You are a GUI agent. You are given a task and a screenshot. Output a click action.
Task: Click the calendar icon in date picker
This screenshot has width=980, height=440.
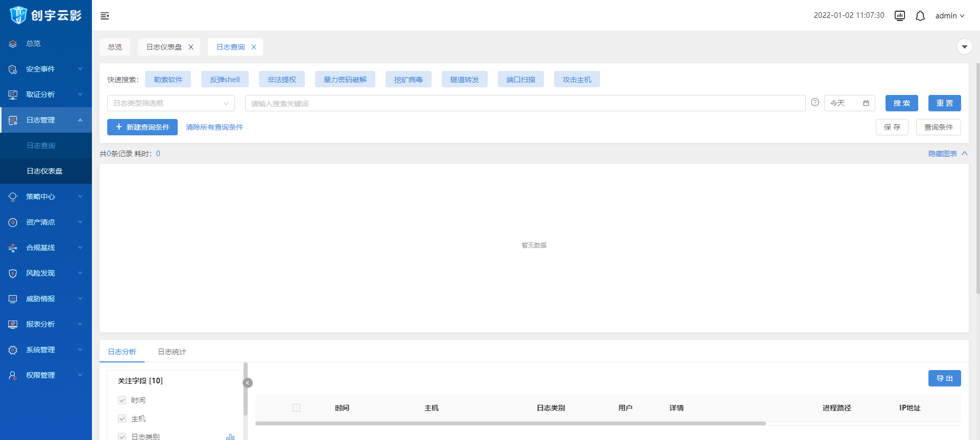pos(866,103)
